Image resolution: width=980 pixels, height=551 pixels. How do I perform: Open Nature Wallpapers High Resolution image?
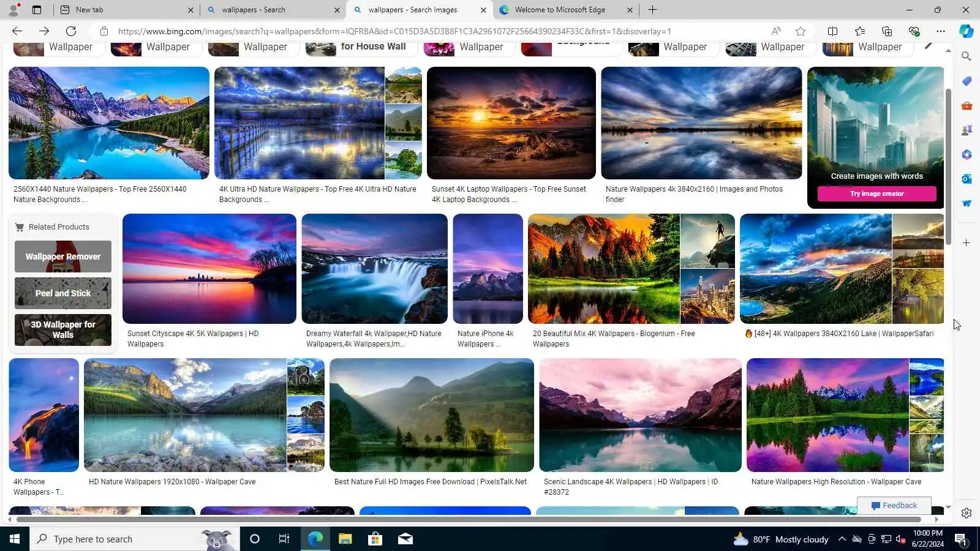point(827,415)
